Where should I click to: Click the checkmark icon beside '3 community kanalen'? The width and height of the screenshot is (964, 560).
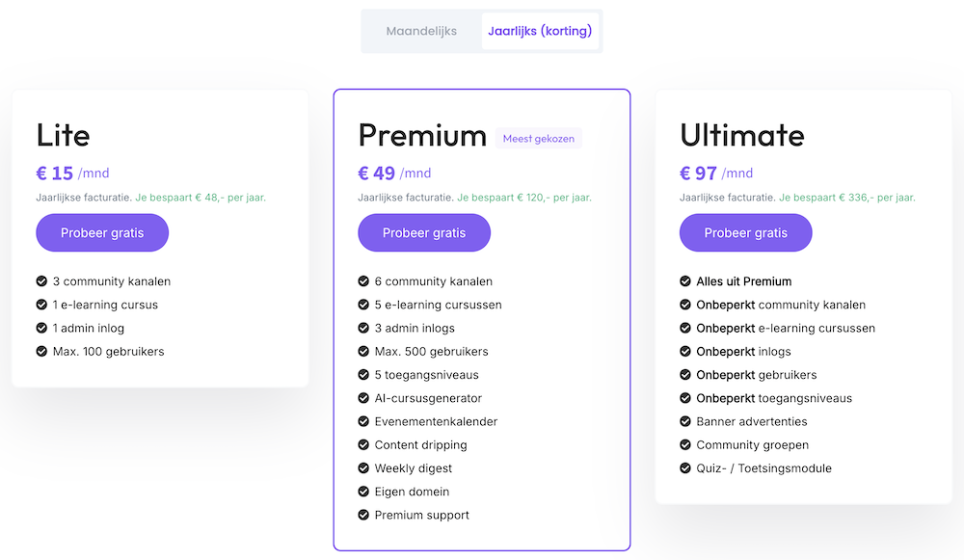[40, 281]
